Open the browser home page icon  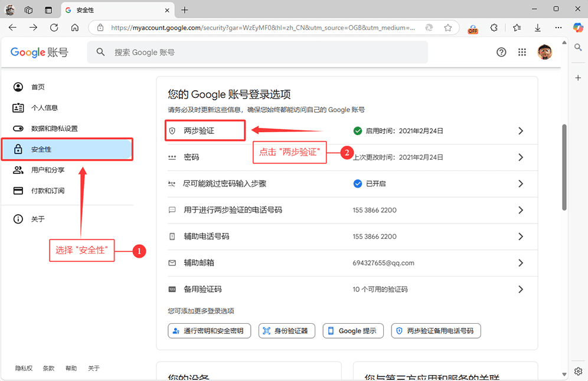[x=75, y=27]
